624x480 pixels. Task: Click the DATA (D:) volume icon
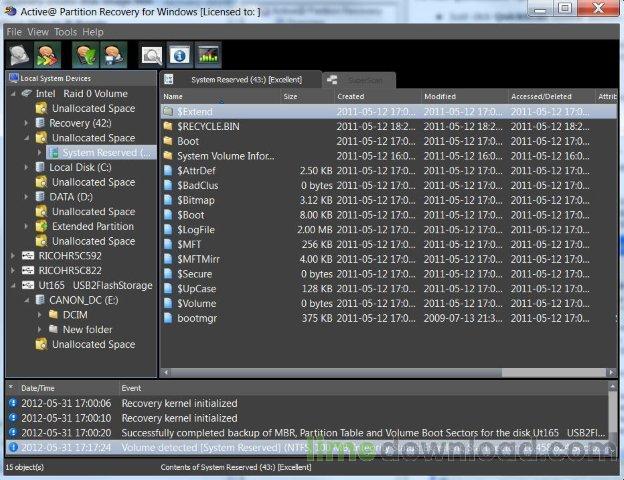coord(40,197)
